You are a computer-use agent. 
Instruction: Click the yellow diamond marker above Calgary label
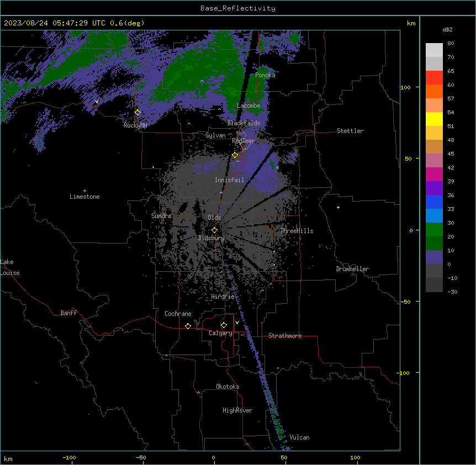click(x=224, y=325)
